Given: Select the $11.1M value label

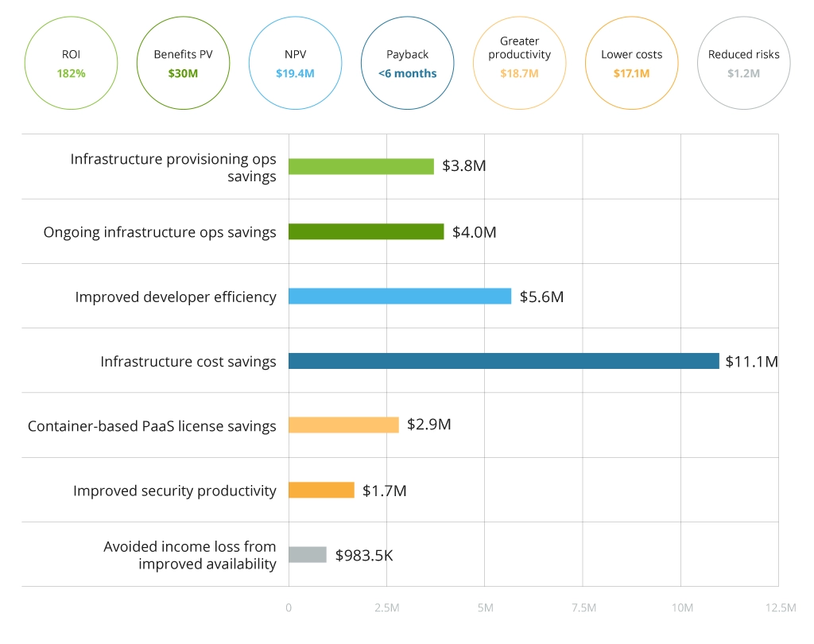Looking at the screenshot, I should coord(752,362).
